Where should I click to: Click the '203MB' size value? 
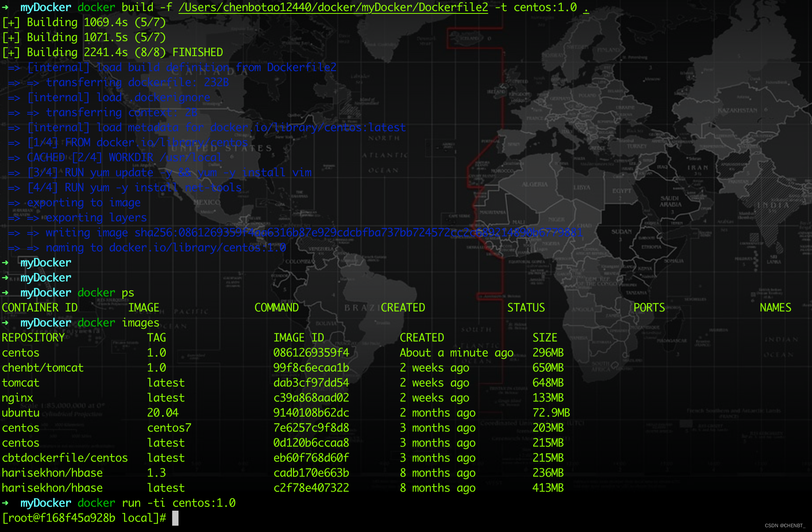(548, 428)
